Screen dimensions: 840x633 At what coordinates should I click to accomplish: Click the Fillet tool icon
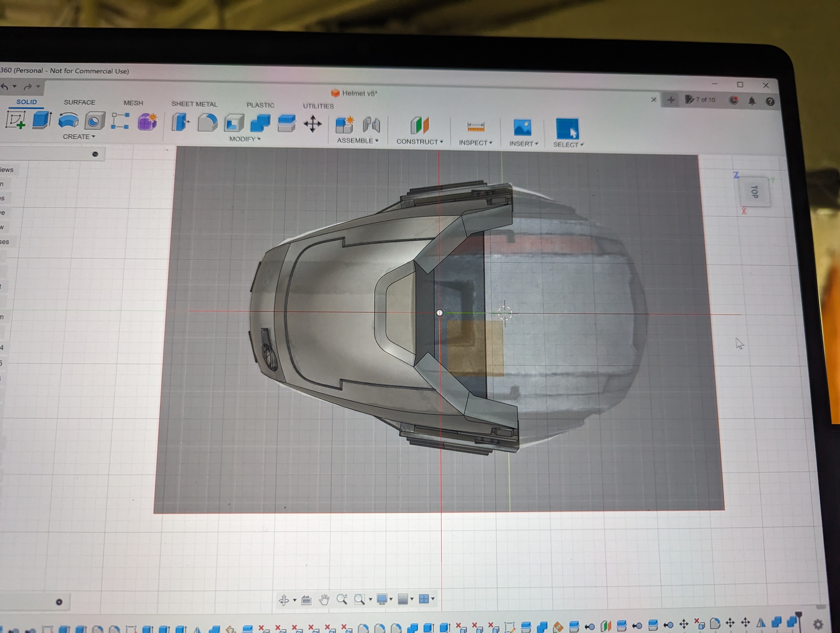click(x=207, y=123)
